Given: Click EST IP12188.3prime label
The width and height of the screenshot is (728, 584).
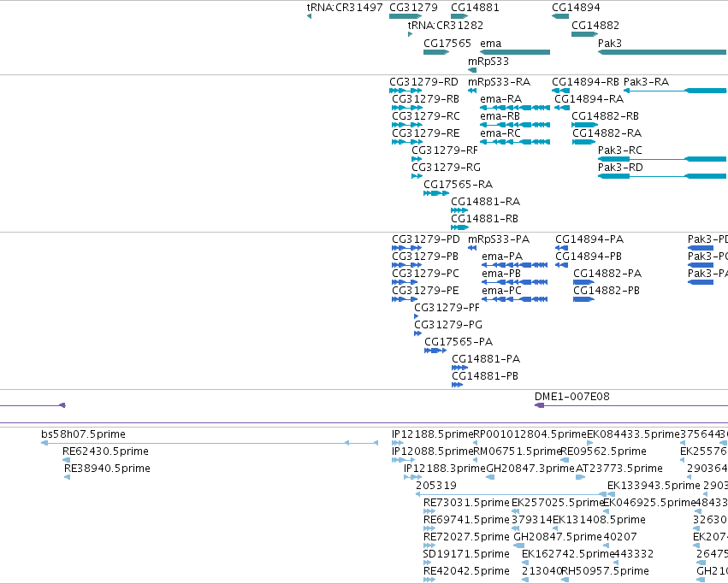Looking at the screenshot, I should point(445,469).
